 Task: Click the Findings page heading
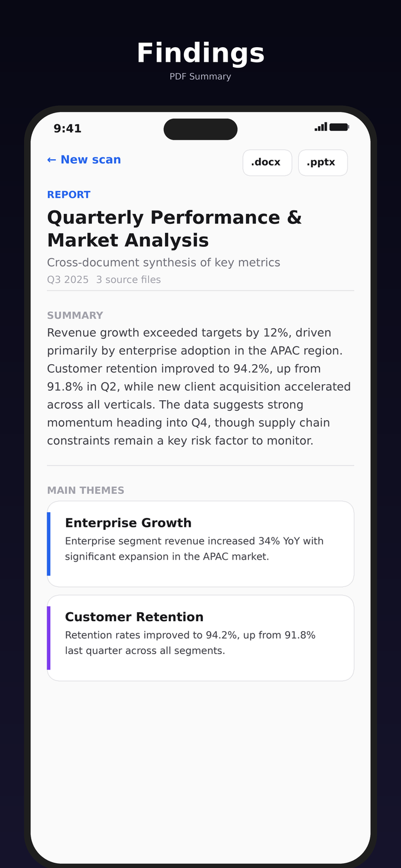point(200,54)
